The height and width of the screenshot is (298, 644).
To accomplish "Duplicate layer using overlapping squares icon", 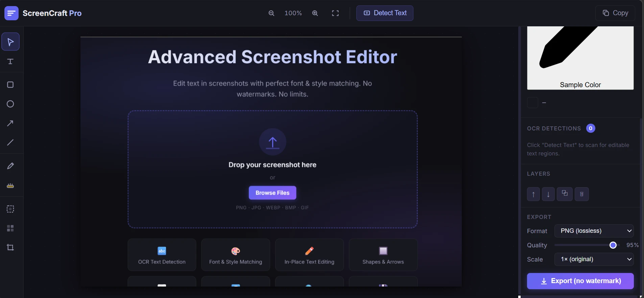I will point(565,194).
